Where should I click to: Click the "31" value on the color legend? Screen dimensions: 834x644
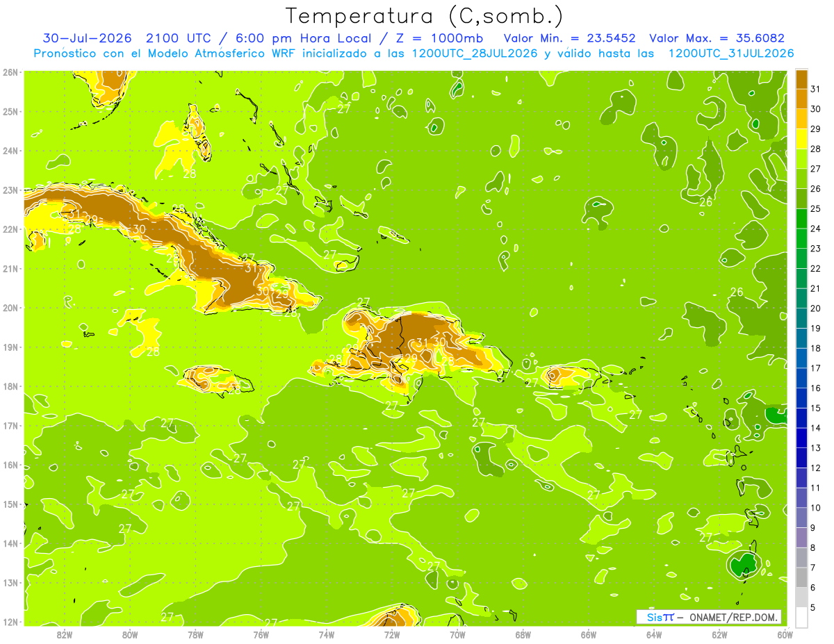click(815, 89)
